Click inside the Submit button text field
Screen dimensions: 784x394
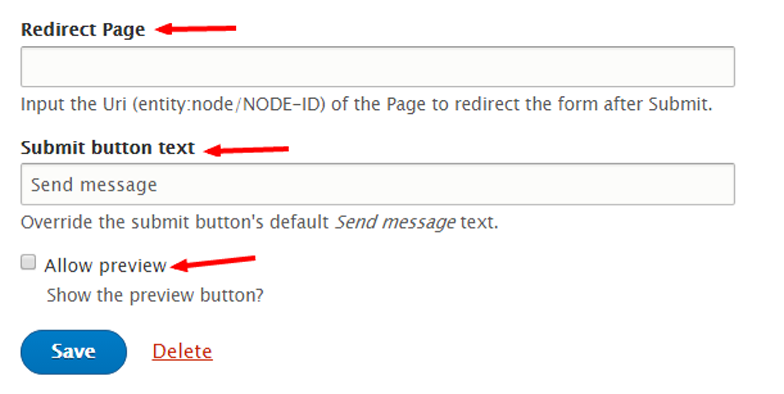378,184
